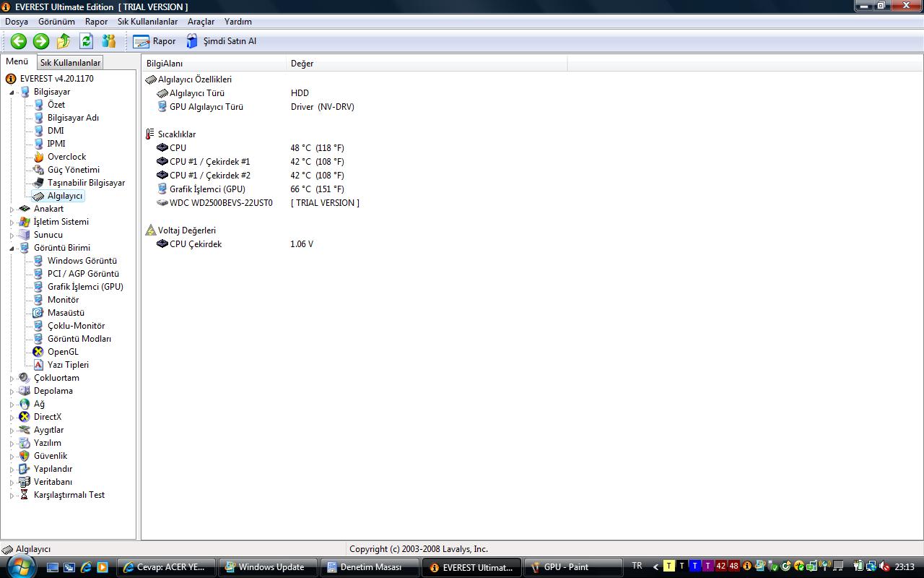The width and height of the screenshot is (924, 578).
Task: Switch to the Menü tab
Action: pyautogui.click(x=17, y=61)
